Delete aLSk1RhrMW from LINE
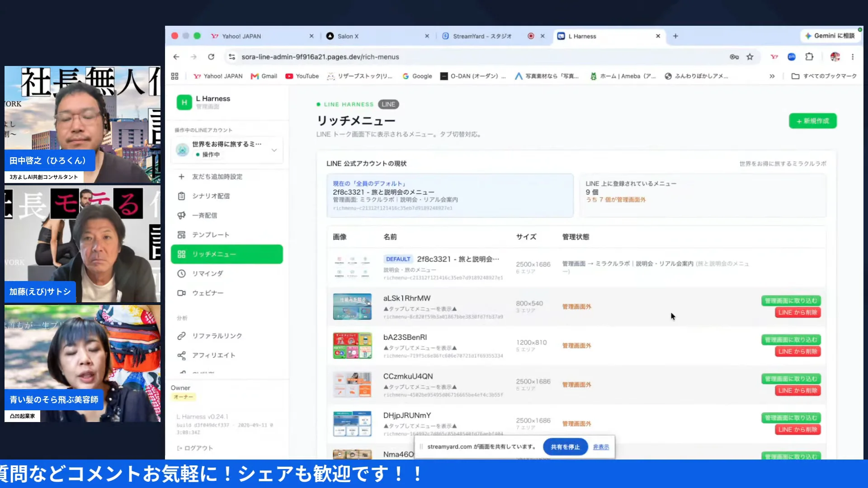Screen dimensions: 868x488 click(798, 313)
